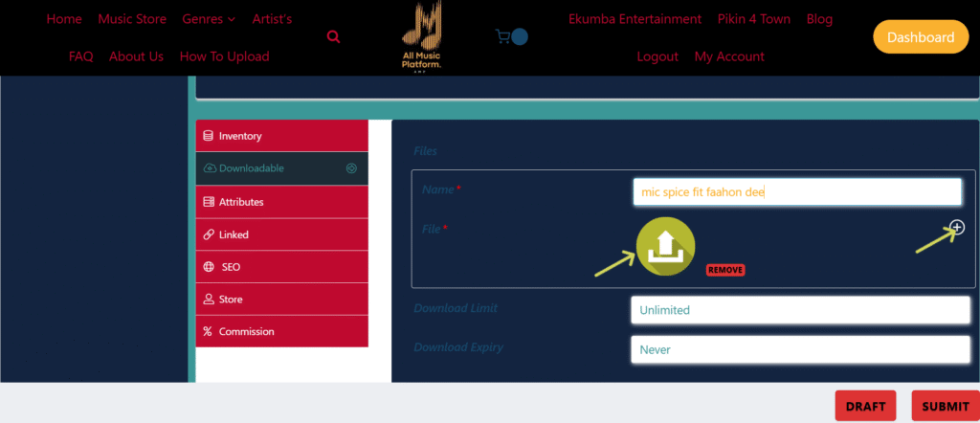
Task: Click the red search magnifier icon
Action: pos(333,37)
